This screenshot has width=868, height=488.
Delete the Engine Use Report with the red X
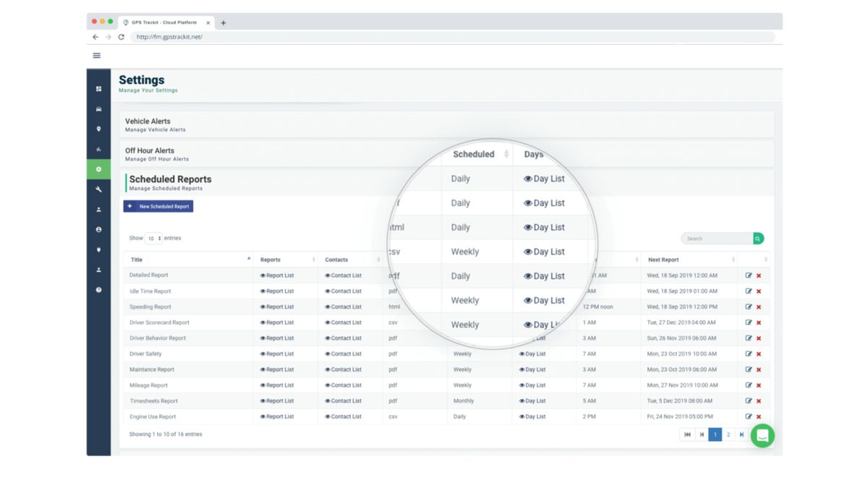click(x=758, y=416)
